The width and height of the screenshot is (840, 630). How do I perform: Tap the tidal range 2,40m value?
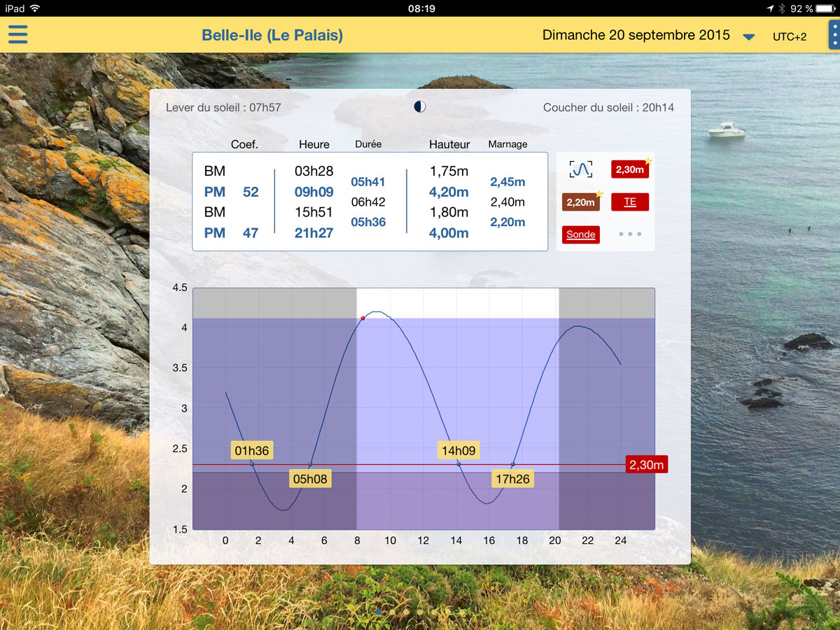[x=507, y=202]
